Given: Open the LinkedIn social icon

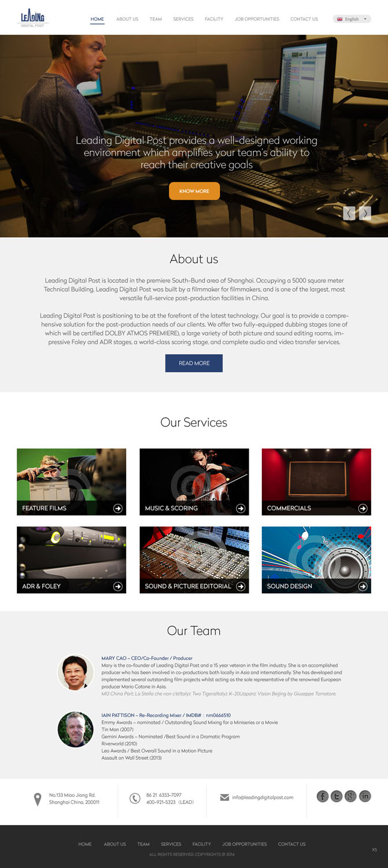Looking at the screenshot, I should click(x=365, y=796).
